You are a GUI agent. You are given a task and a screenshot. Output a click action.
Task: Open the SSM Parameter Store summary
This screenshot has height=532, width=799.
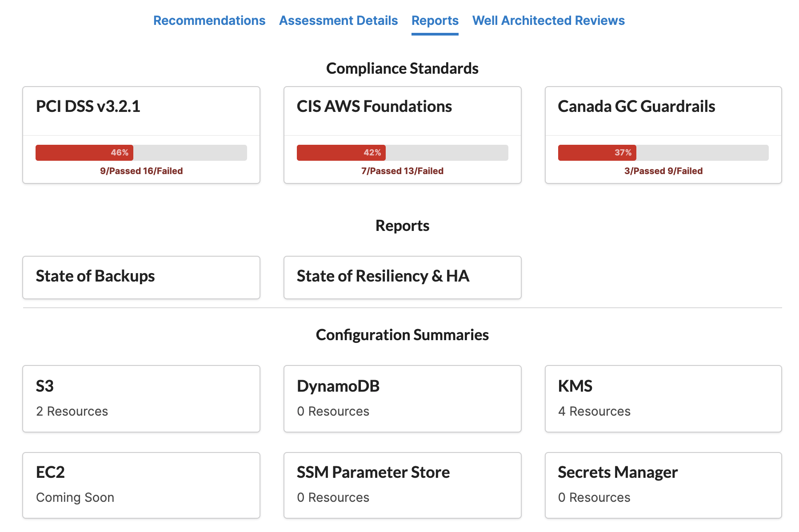pyautogui.click(x=402, y=484)
